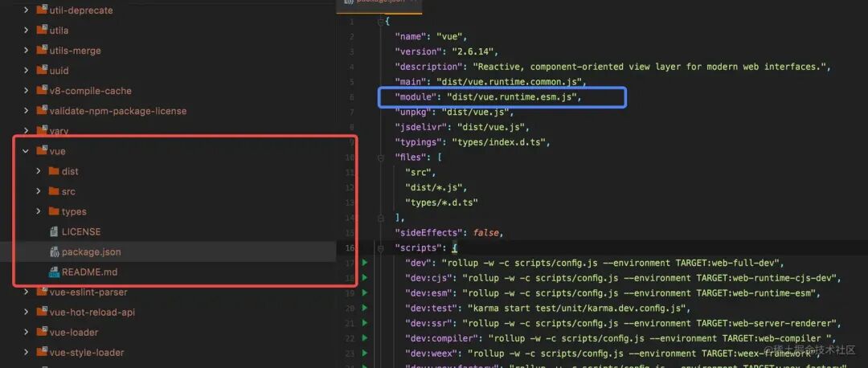
Task: Click the "name" key on line 2
Action: [x=410, y=37]
